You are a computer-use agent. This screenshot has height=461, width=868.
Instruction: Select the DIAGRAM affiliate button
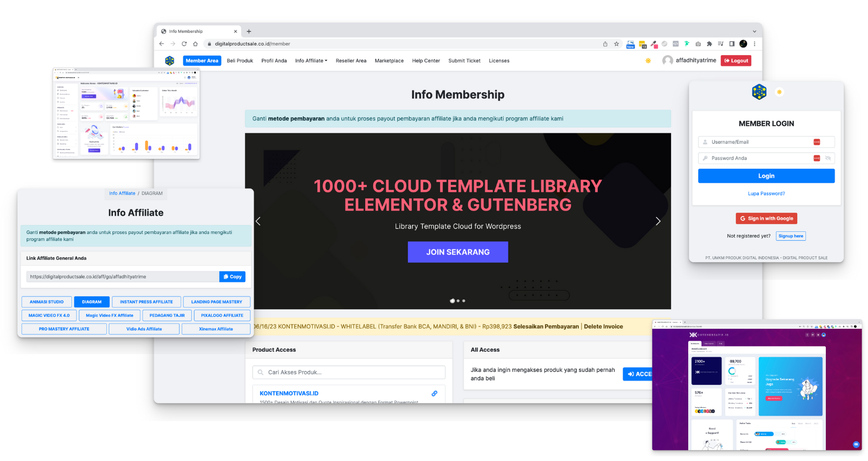coord(92,302)
